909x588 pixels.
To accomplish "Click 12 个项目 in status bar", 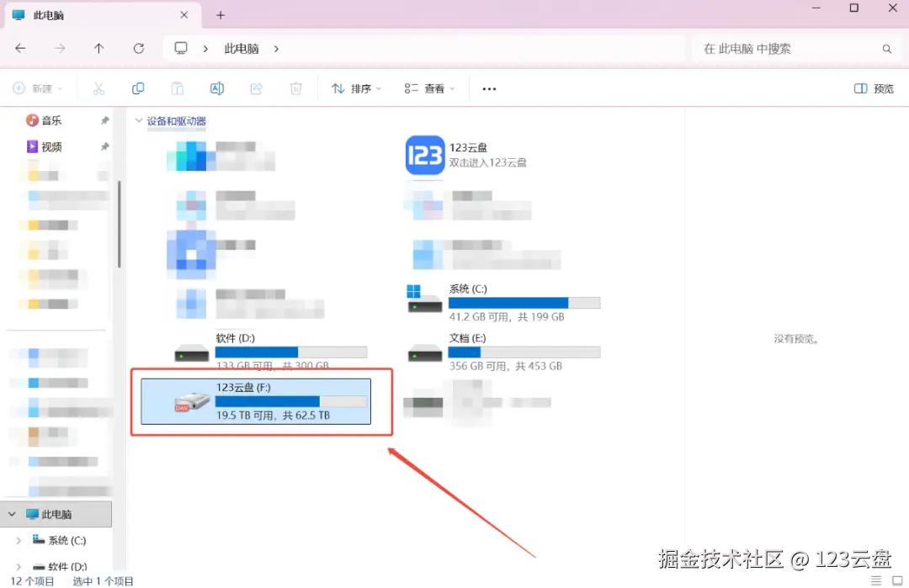I will click(x=33, y=581).
